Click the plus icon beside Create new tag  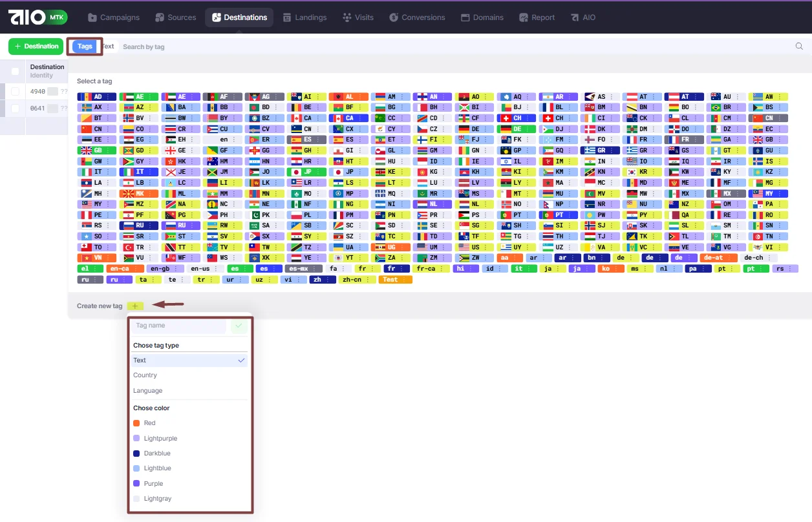point(135,306)
